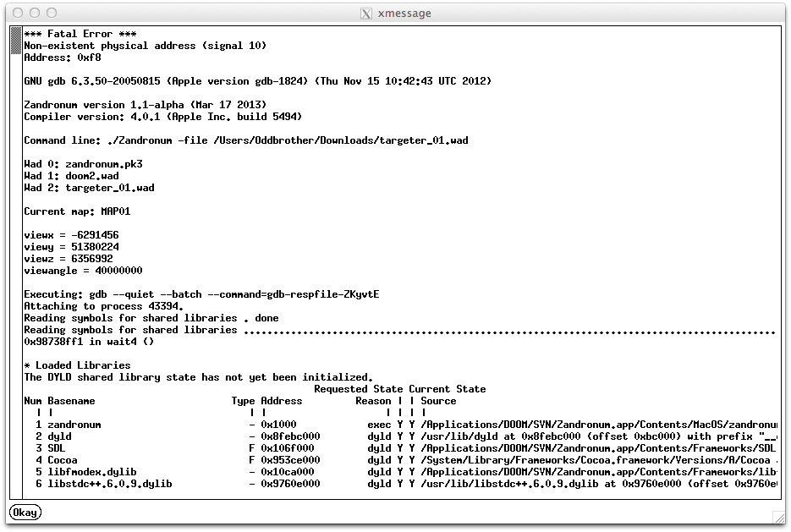Image resolution: width=791 pixels, height=532 pixels.
Task: Click the xmessage window title text
Action: click(x=404, y=14)
